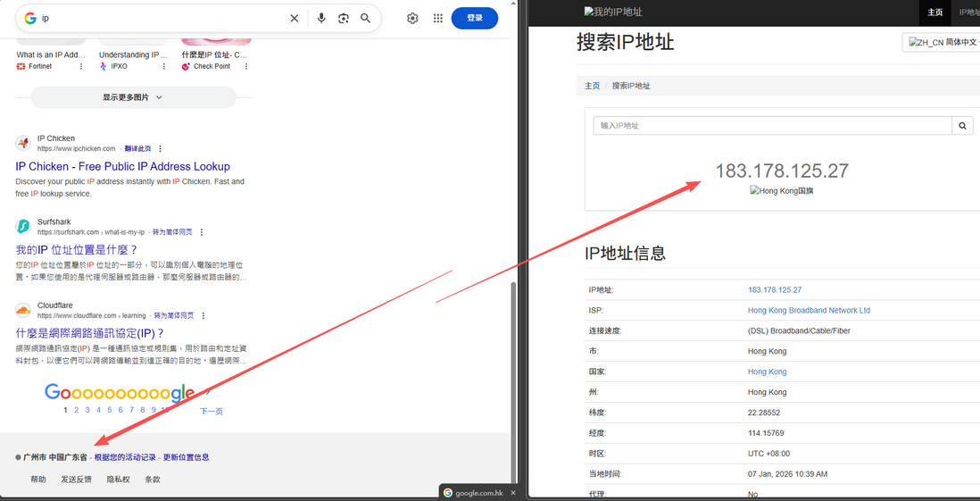Focus the 输入IP地址 input field
The width and height of the screenshot is (980, 501).
pyautogui.click(x=772, y=126)
